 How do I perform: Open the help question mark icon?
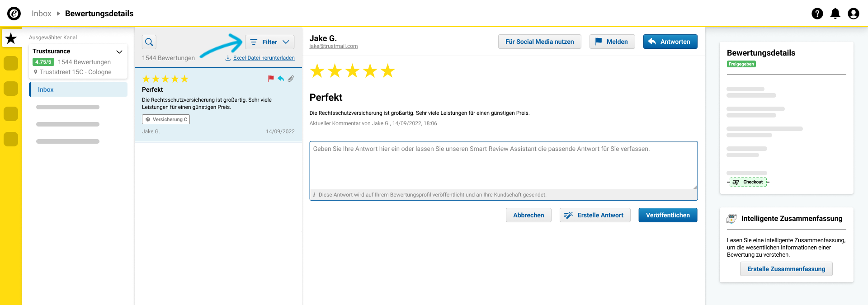click(x=817, y=14)
